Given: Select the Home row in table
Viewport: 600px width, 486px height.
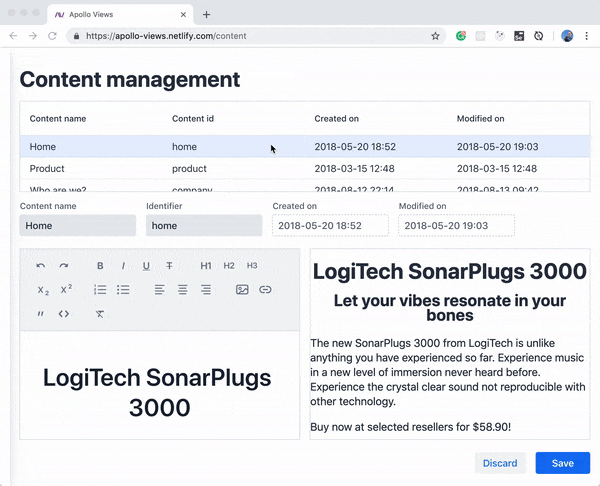Looking at the screenshot, I should tap(305, 147).
